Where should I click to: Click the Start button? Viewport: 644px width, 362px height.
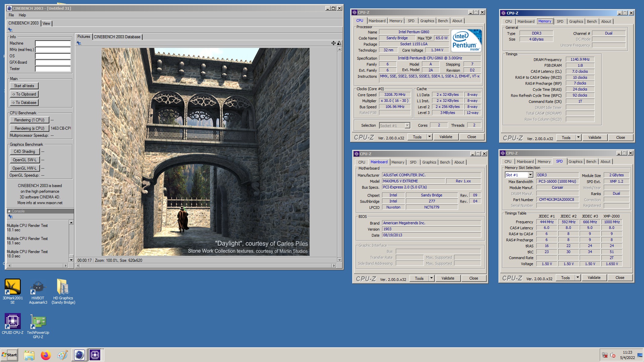(x=9, y=355)
